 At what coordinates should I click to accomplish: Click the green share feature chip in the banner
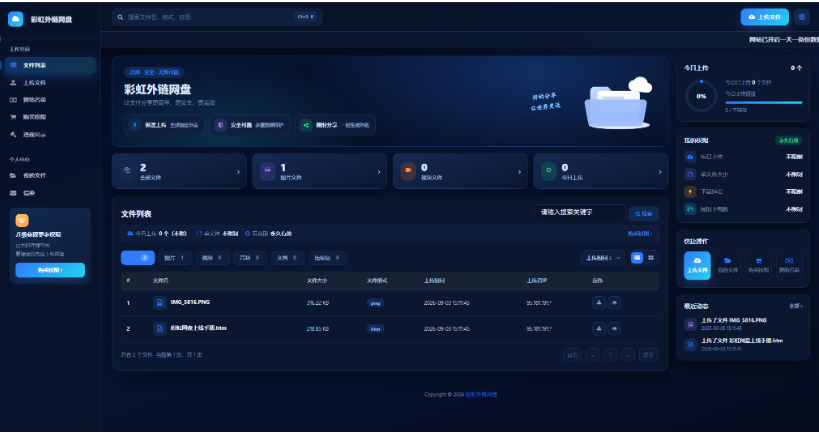tap(335, 125)
